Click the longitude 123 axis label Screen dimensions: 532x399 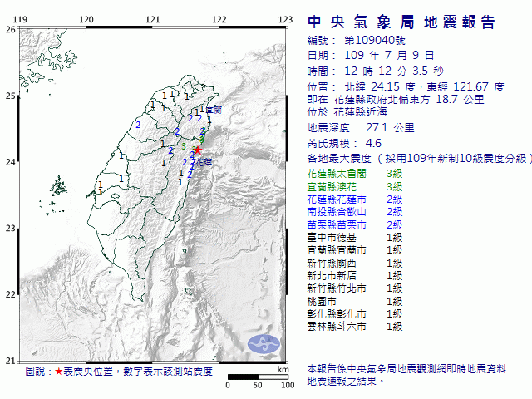pos(284,19)
